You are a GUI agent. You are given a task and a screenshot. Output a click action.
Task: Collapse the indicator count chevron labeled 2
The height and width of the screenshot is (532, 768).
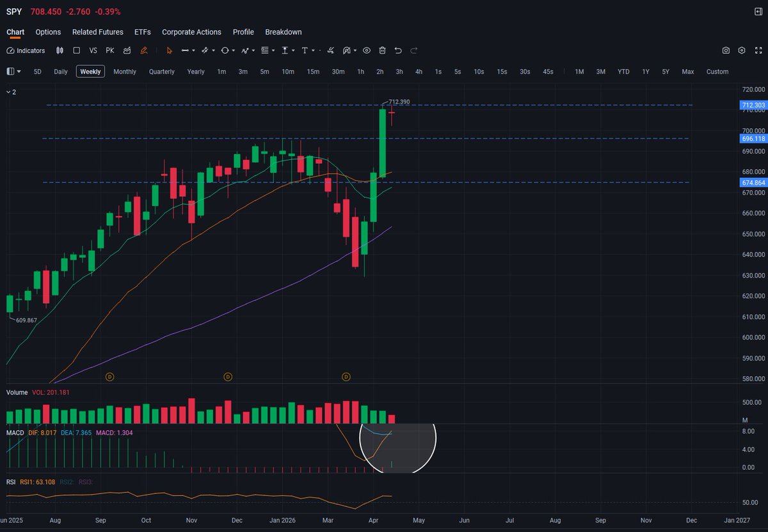(11, 92)
